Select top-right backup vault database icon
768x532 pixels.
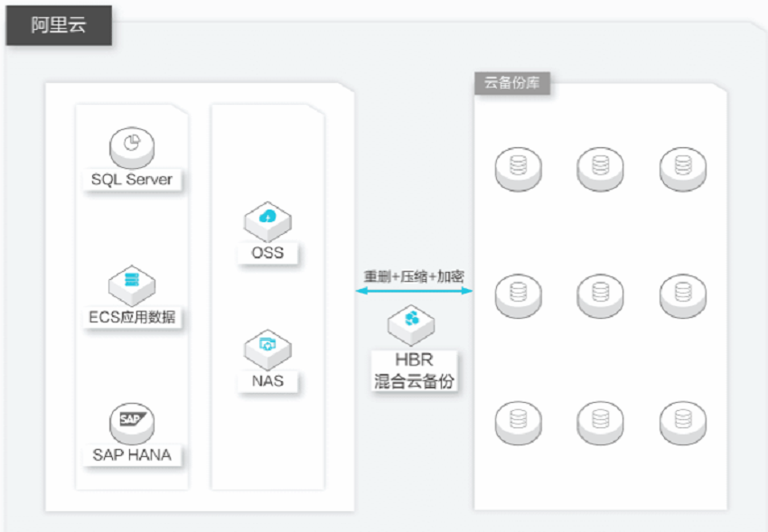(683, 169)
